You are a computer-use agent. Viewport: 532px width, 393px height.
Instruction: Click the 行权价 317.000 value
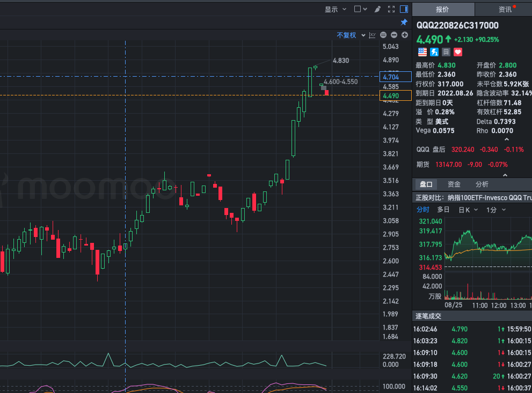coord(450,84)
